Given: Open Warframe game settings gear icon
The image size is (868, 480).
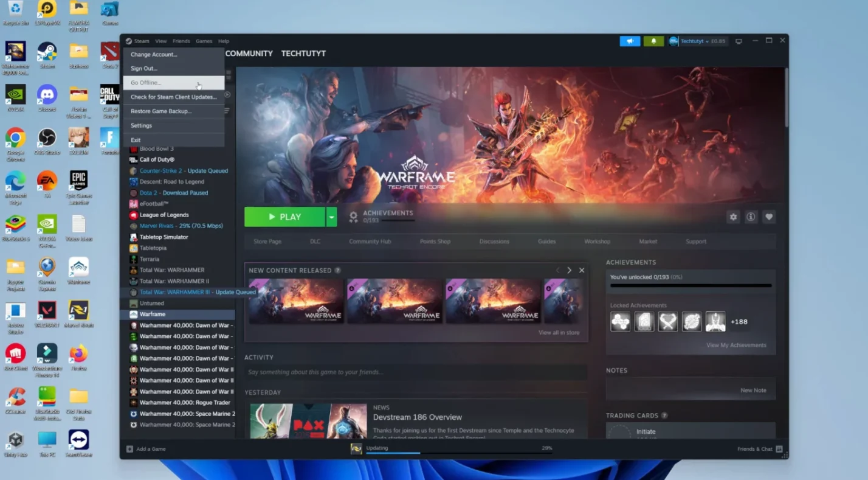Looking at the screenshot, I should 733,217.
